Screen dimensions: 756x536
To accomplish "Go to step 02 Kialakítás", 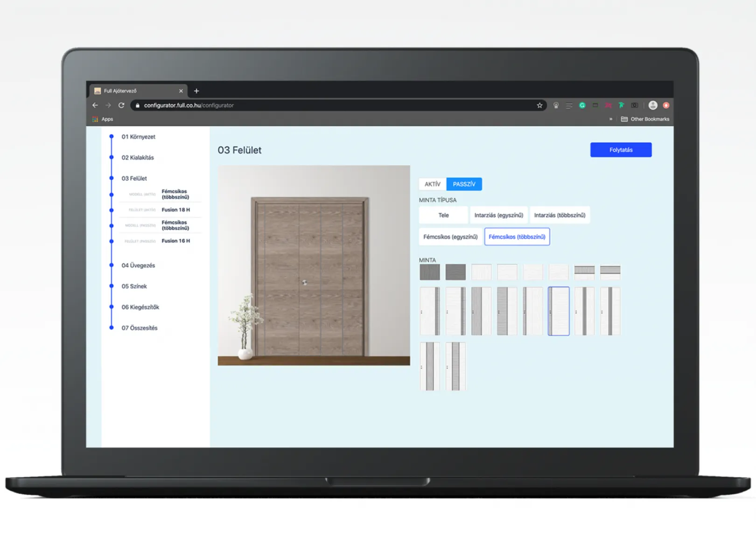I will [138, 158].
